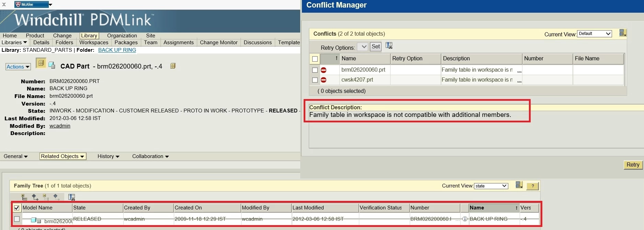Open the Organization tab
Screen dimensions: 644x230
pyautogui.click(x=122, y=36)
